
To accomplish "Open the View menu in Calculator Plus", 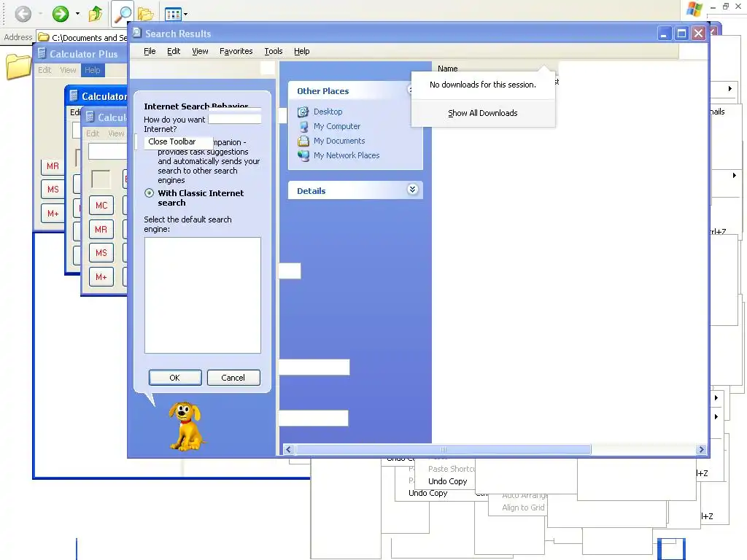I will point(68,70).
